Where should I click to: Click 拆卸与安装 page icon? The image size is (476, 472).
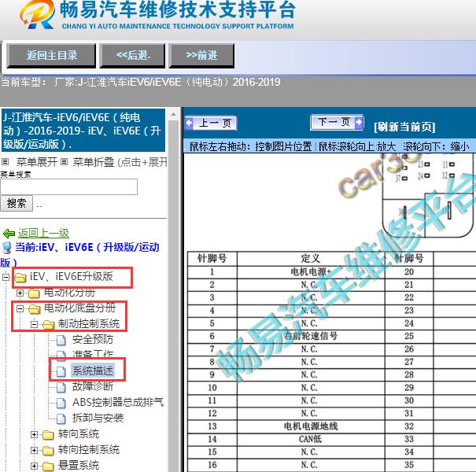click(x=61, y=419)
